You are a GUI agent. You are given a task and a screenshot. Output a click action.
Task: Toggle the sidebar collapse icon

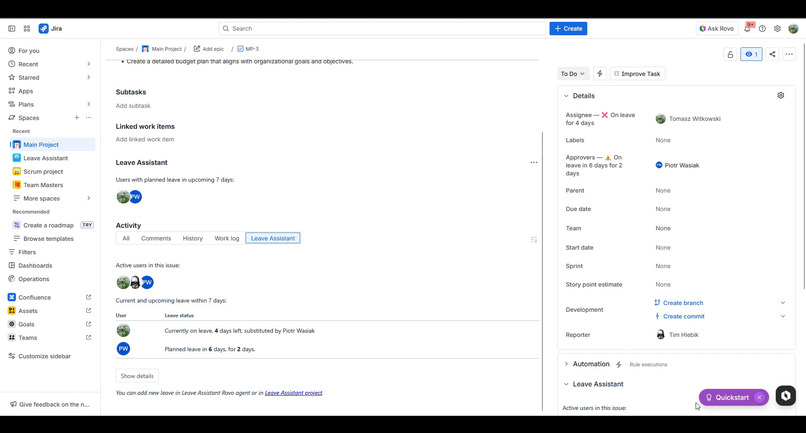(11, 29)
